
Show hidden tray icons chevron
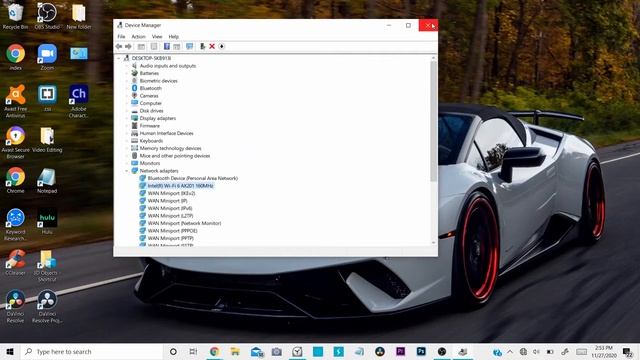[510, 351]
